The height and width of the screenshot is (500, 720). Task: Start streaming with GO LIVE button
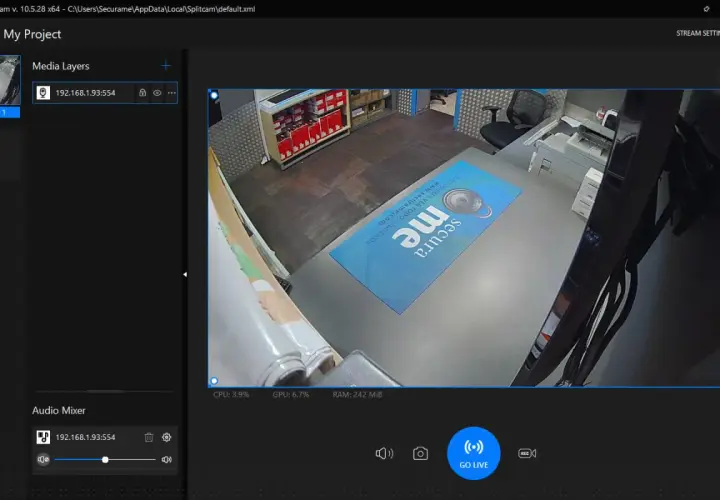474,453
